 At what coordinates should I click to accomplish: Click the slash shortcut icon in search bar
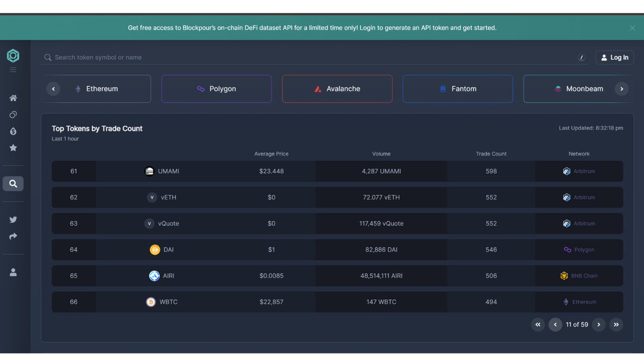581,57
